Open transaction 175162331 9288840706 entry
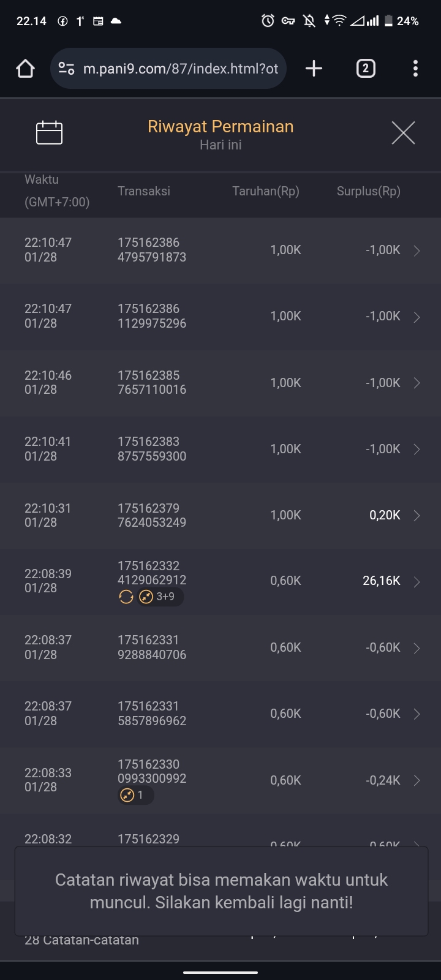Screen dimensions: 441x980 click(x=152, y=647)
